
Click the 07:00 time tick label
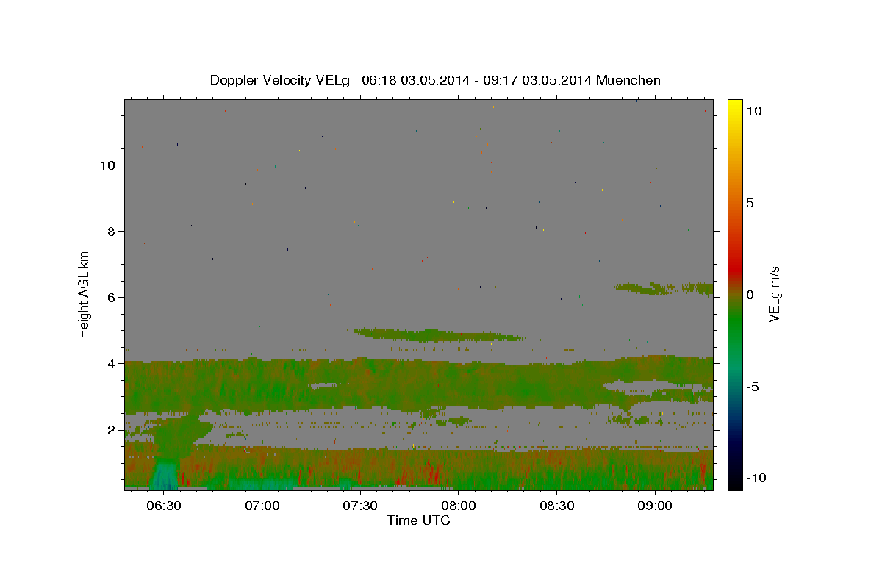tap(262, 506)
